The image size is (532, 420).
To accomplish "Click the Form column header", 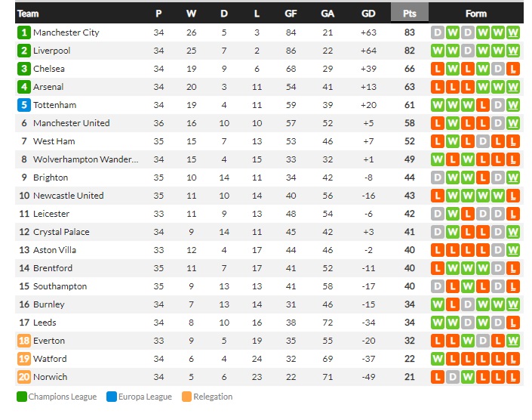I will click(x=475, y=14).
